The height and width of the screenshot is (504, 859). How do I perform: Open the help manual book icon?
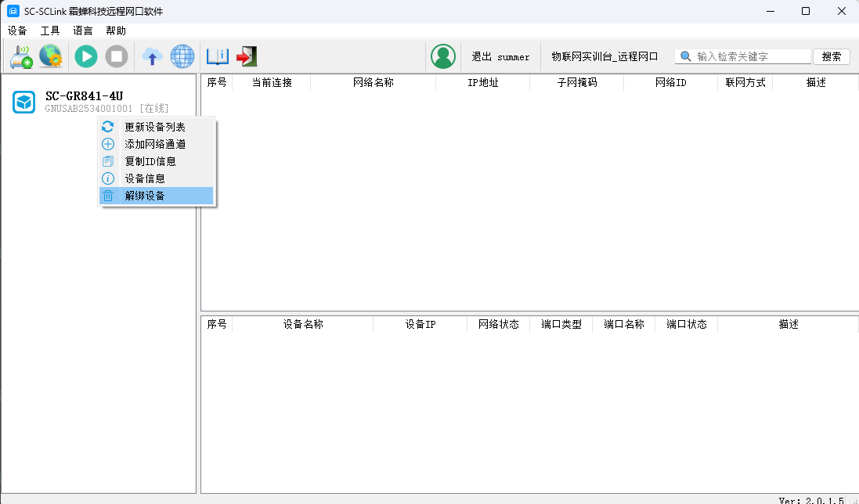click(217, 56)
